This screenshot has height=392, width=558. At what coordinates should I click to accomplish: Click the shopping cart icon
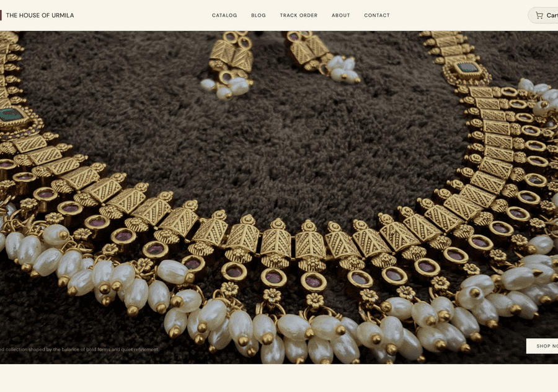[x=539, y=15]
